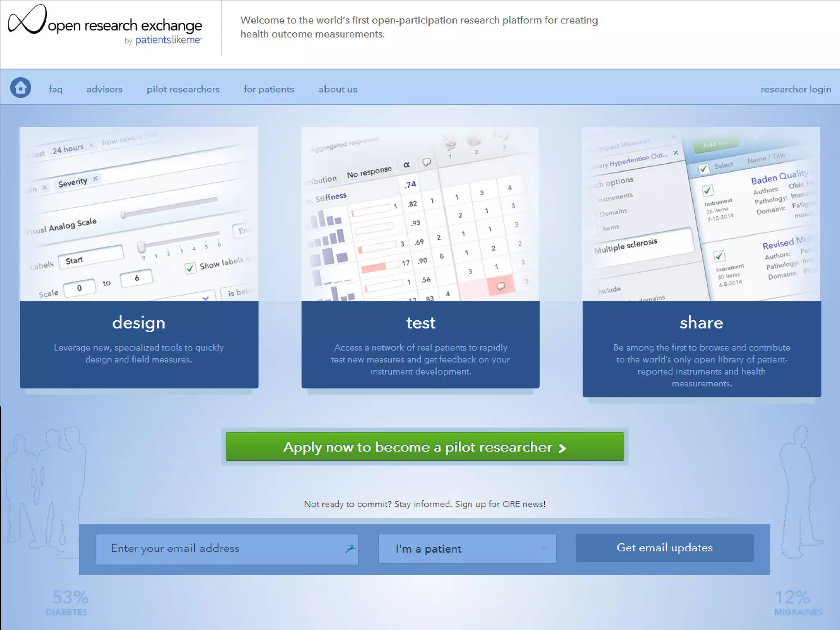
Task: Toggle the Select all checkbox
Action: point(704,169)
